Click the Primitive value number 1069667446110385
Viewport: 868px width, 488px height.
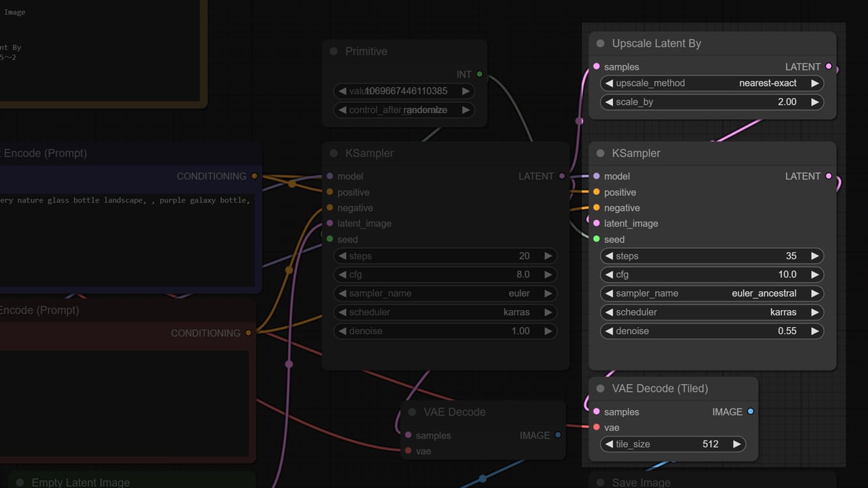(x=406, y=91)
